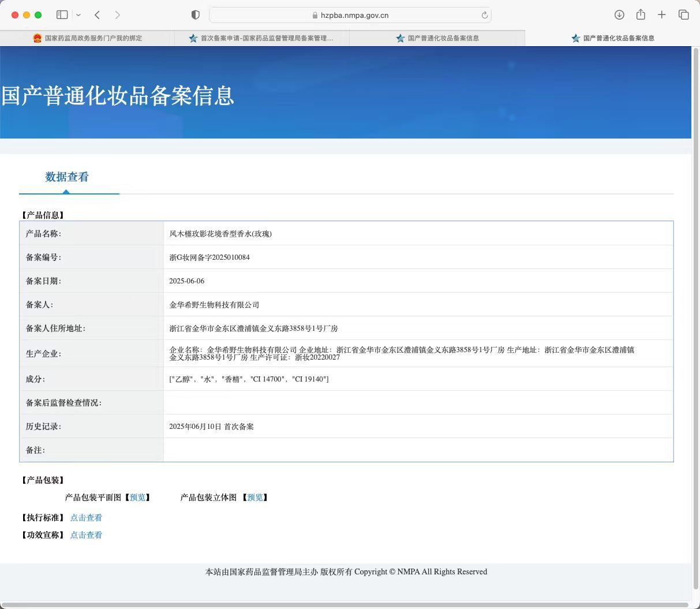700x609 pixels.
Task: Go back with the back arrow
Action: (97, 15)
